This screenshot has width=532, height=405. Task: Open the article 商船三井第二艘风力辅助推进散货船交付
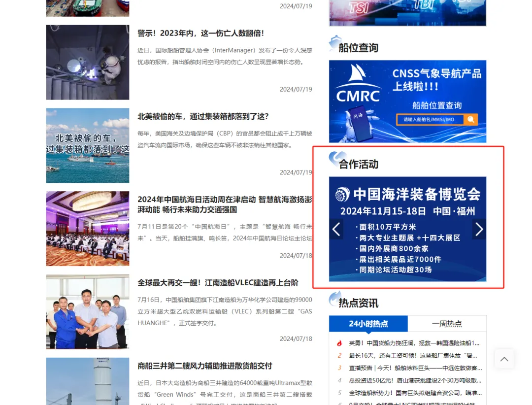(x=205, y=366)
